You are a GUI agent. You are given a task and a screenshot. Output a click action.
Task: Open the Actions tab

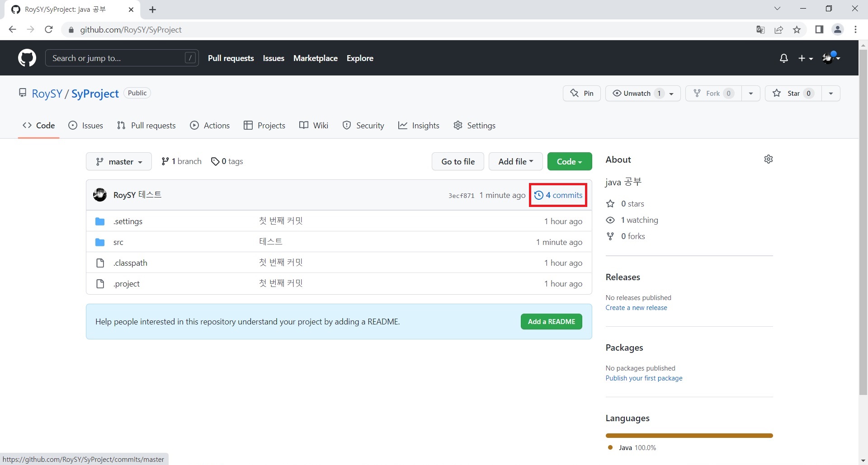click(210, 126)
